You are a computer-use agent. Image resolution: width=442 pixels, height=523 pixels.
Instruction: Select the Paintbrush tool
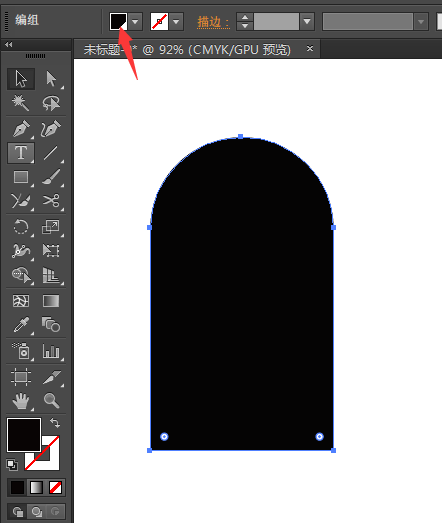point(51,177)
